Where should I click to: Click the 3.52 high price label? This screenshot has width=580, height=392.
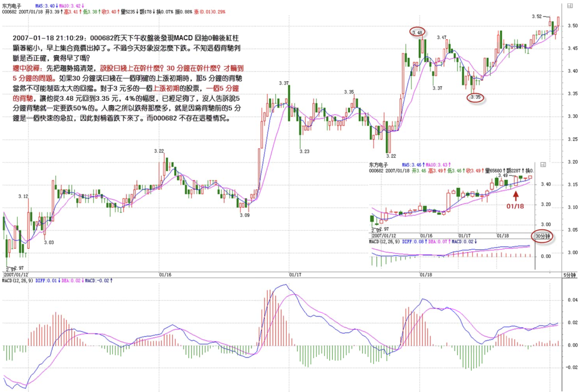537,16
